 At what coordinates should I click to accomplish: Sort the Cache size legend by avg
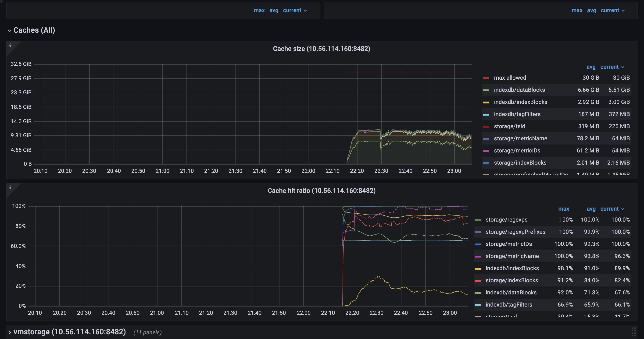(x=591, y=67)
